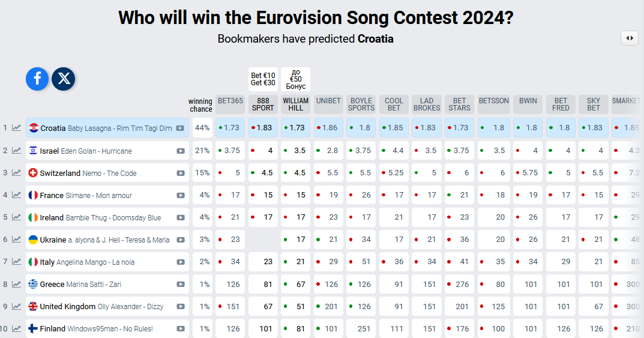Viewport: 644px width, 338px height.
Task: Open the BET365 bookmaker column header
Action: (x=230, y=101)
